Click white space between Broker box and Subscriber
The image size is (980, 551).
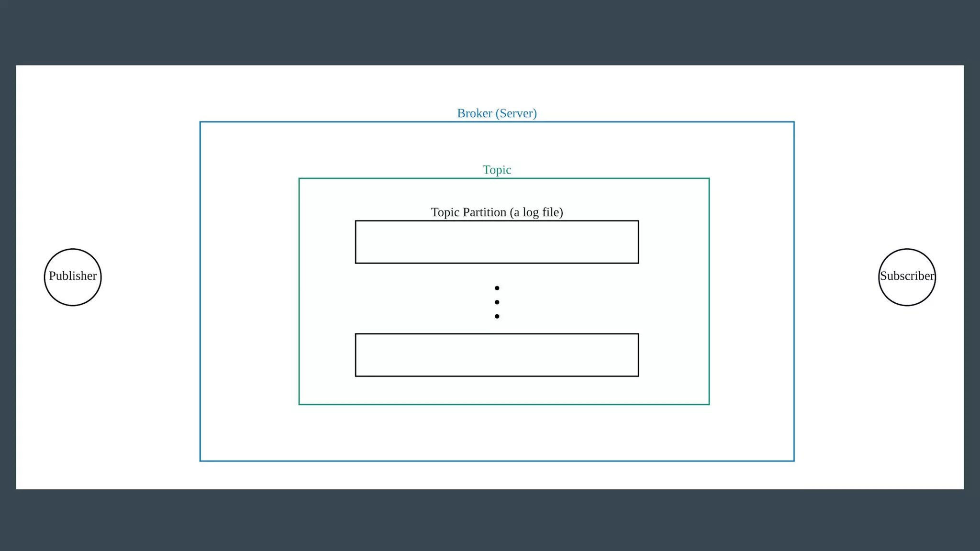pos(836,277)
